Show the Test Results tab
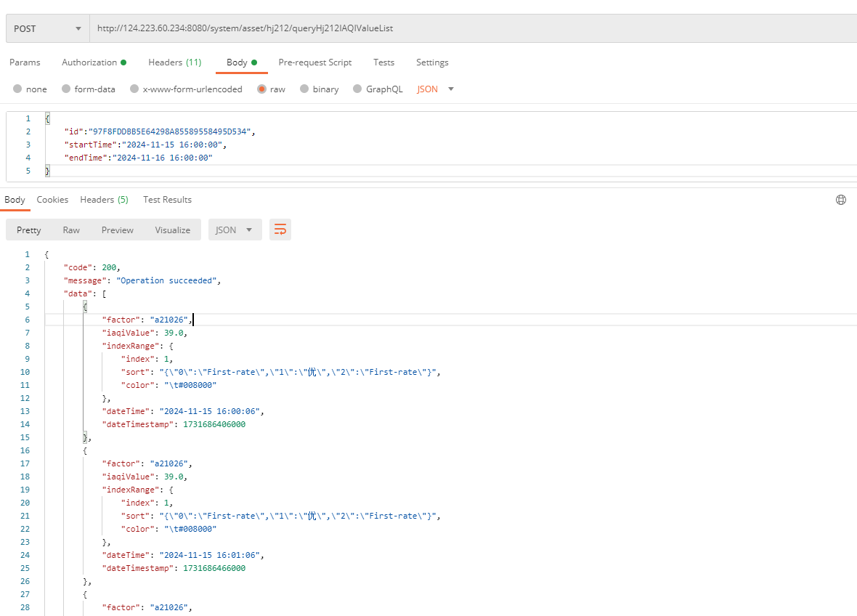The width and height of the screenshot is (857, 616). 167,200
